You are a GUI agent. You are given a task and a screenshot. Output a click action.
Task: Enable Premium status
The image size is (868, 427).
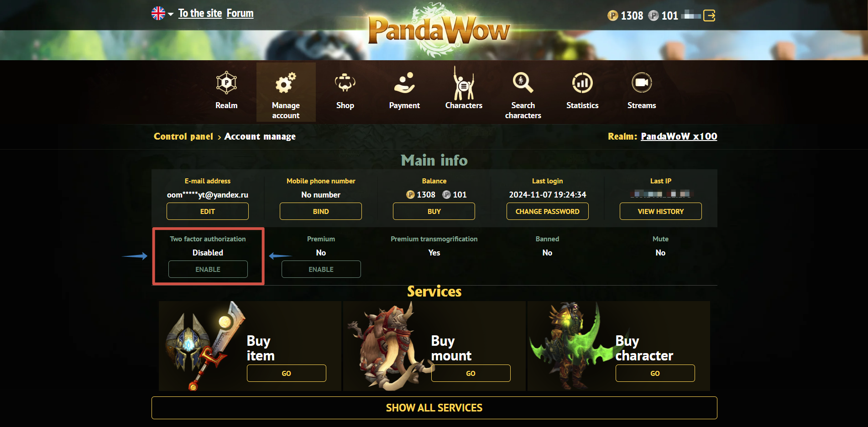point(321,269)
